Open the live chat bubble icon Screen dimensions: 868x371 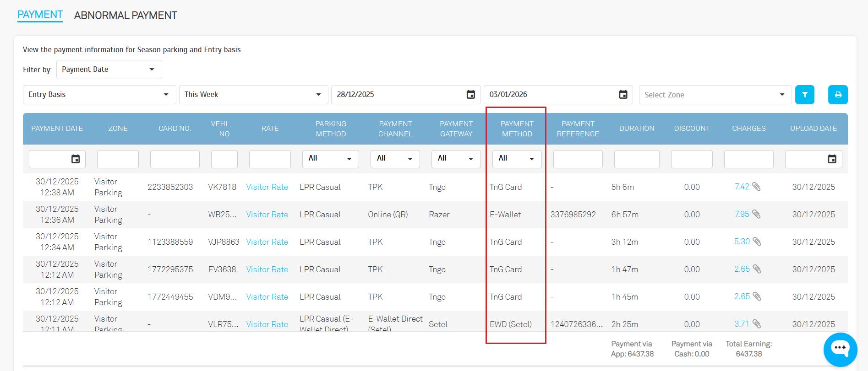(840, 349)
